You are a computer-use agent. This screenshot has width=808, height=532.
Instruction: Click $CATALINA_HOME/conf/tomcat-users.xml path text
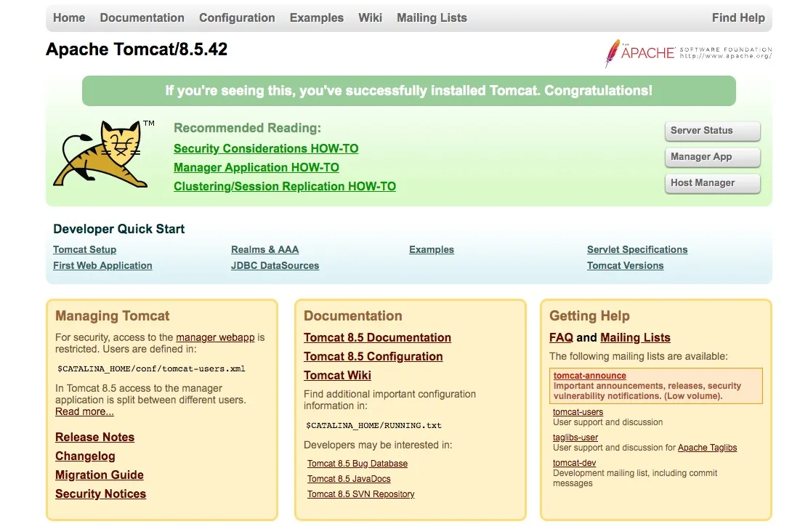click(x=151, y=368)
